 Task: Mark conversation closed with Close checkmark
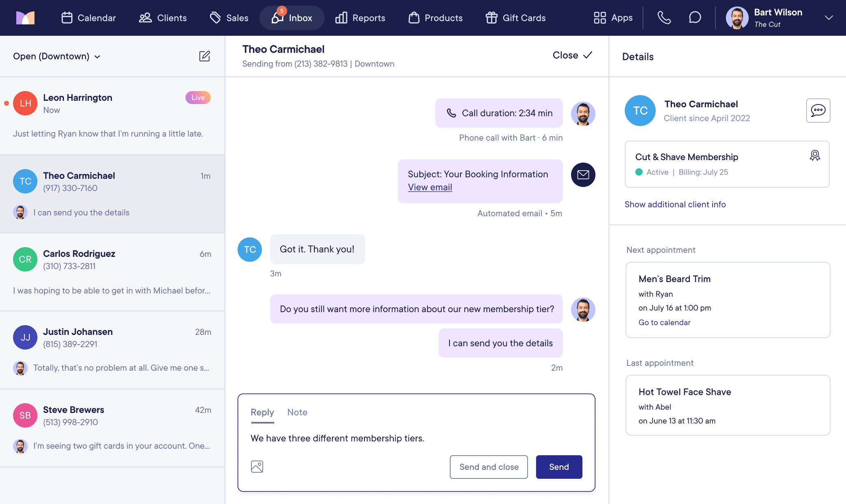coord(572,55)
